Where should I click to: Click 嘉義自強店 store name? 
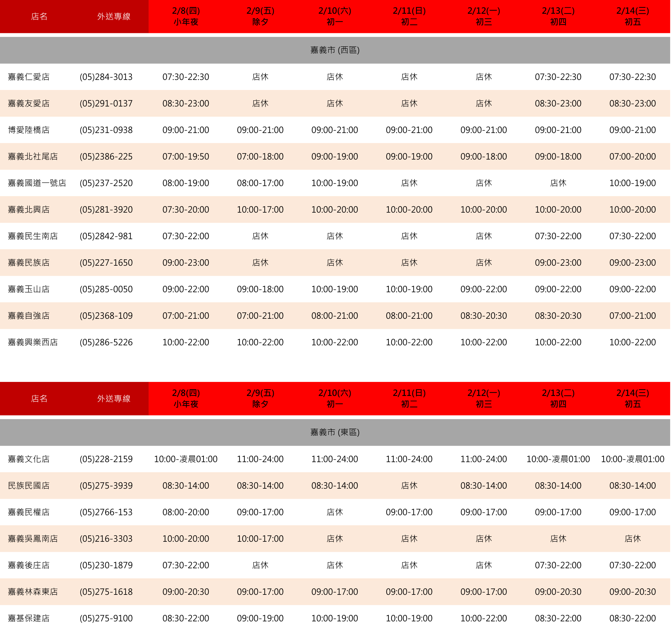pos(29,315)
